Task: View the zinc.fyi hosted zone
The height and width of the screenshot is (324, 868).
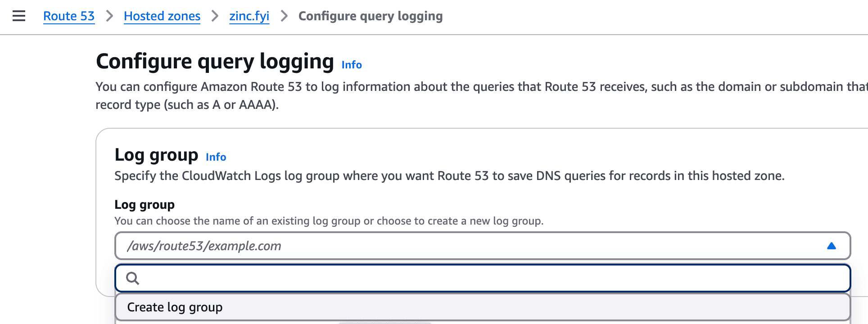Action: coord(249,16)
